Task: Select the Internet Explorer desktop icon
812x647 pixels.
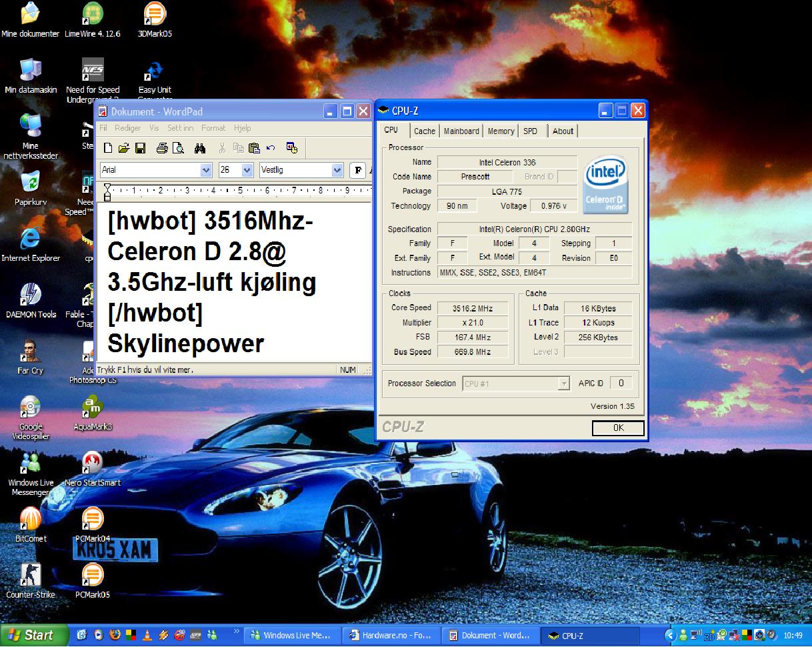Action: pyautogui.click(x=31, y=245)
